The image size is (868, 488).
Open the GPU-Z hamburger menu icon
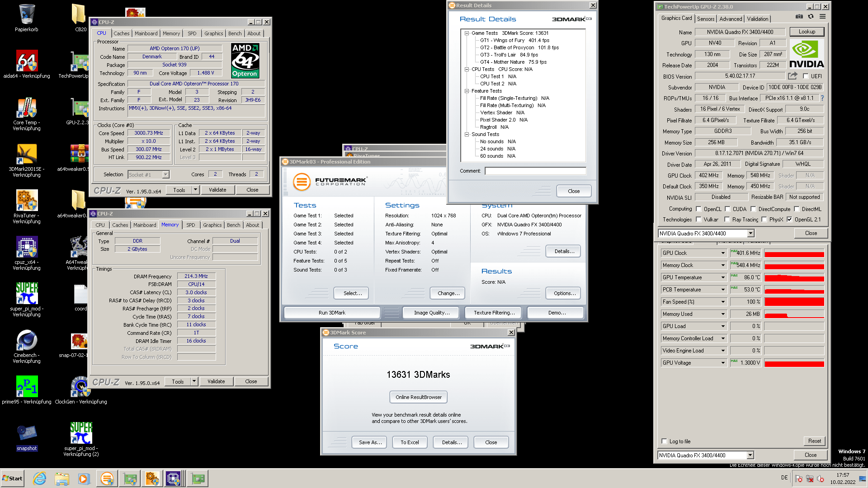(823, 16)
